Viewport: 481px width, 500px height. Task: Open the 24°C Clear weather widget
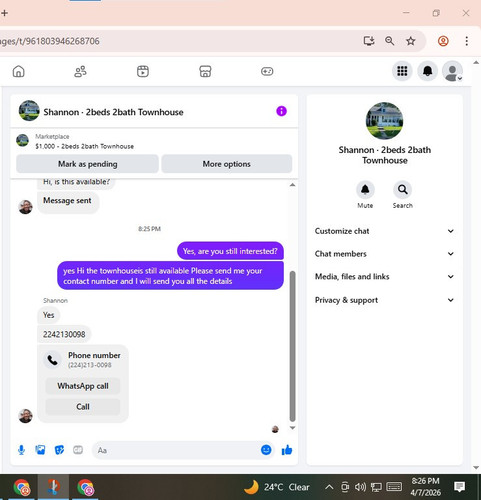point(277,487)
